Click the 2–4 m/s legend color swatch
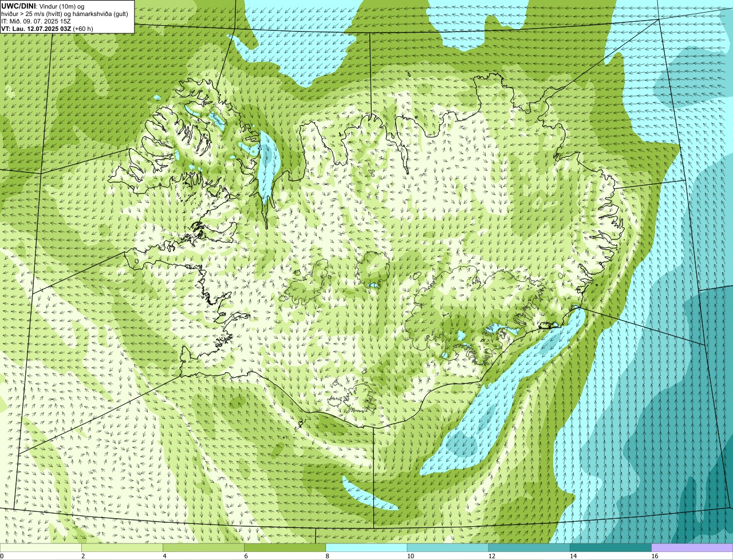 coord(122,547)
